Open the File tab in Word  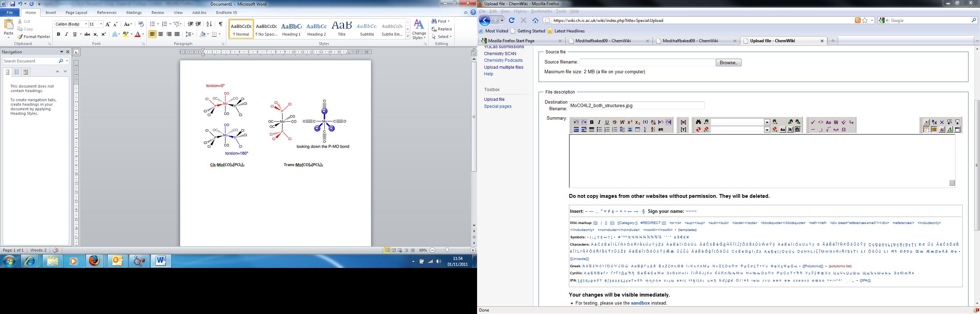10,13
